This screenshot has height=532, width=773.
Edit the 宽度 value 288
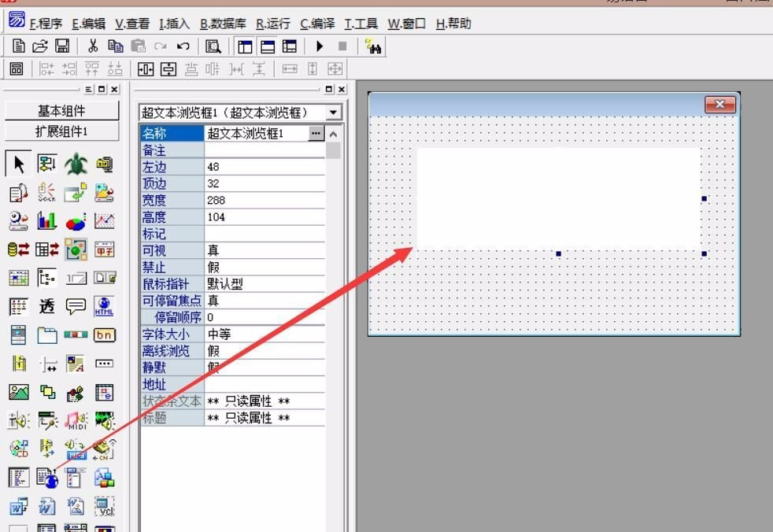264,200
